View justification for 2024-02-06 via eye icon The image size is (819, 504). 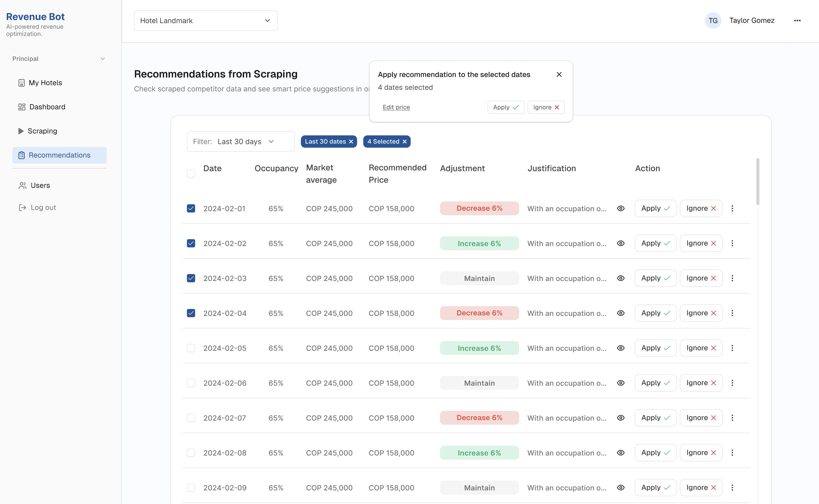pos(620,383)
